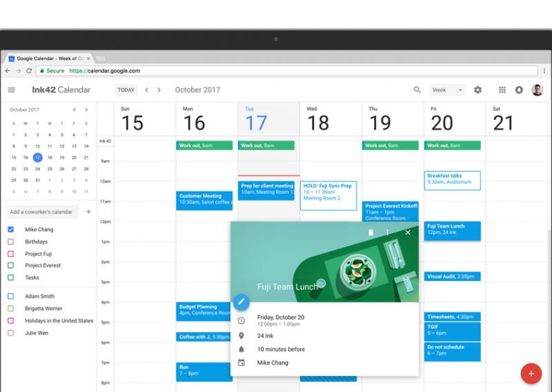Open the Timesheets 4:30pm event
Viewport: 552px width, 392px height.
(452, 317)
